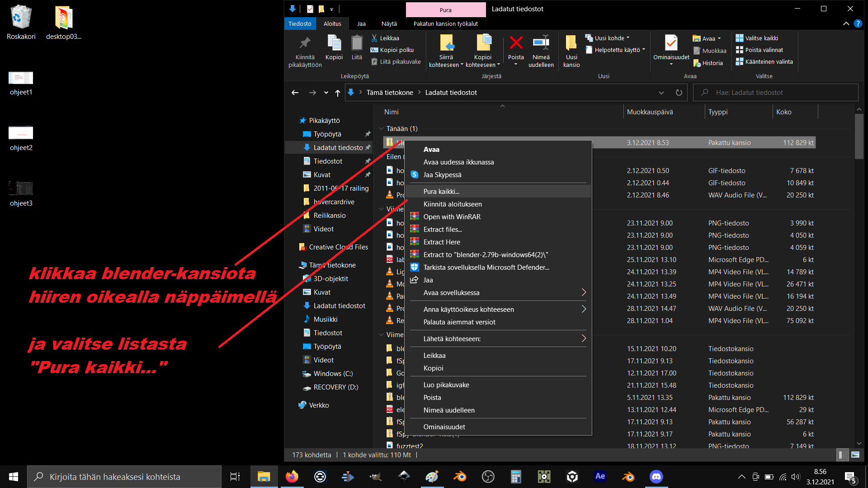The width and height of the screenshot is (868, 488).
Task: Click Extract Here in context menu
Action: (442, 242)
